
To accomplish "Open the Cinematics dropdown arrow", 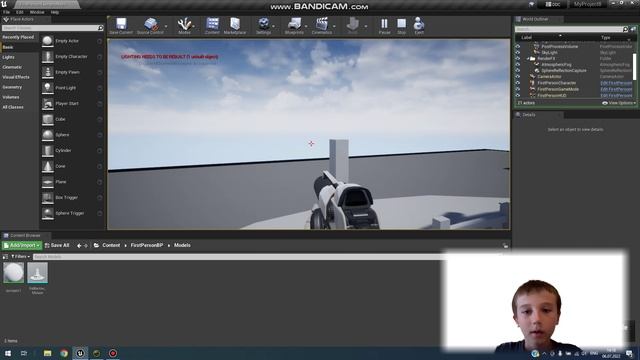I will [x=334, y=26].
